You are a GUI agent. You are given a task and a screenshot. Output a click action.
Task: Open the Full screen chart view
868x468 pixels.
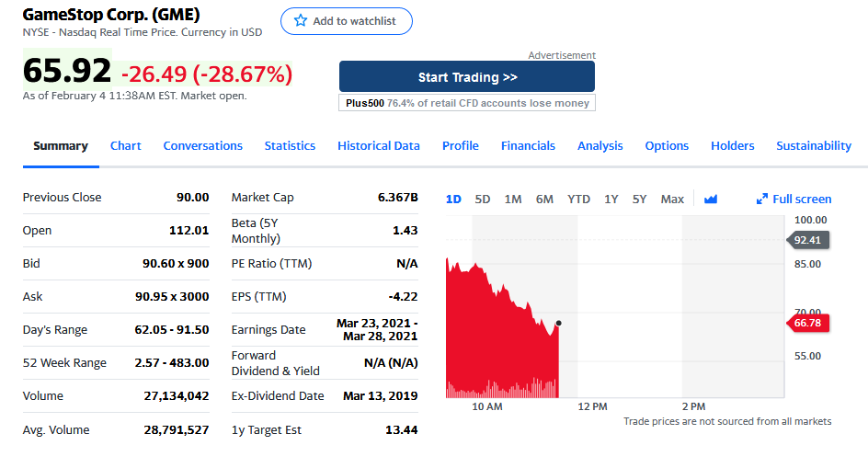point(794,200)
